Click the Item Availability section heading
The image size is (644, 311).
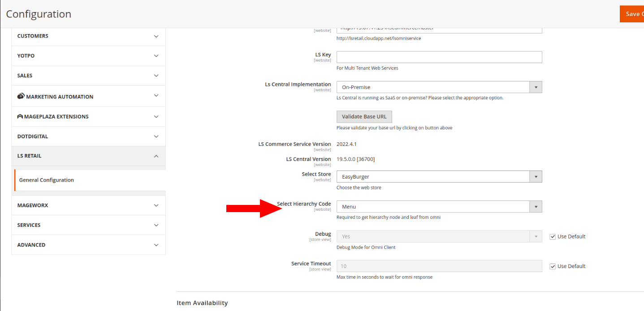pyautogui.click(x=202, y=303)
